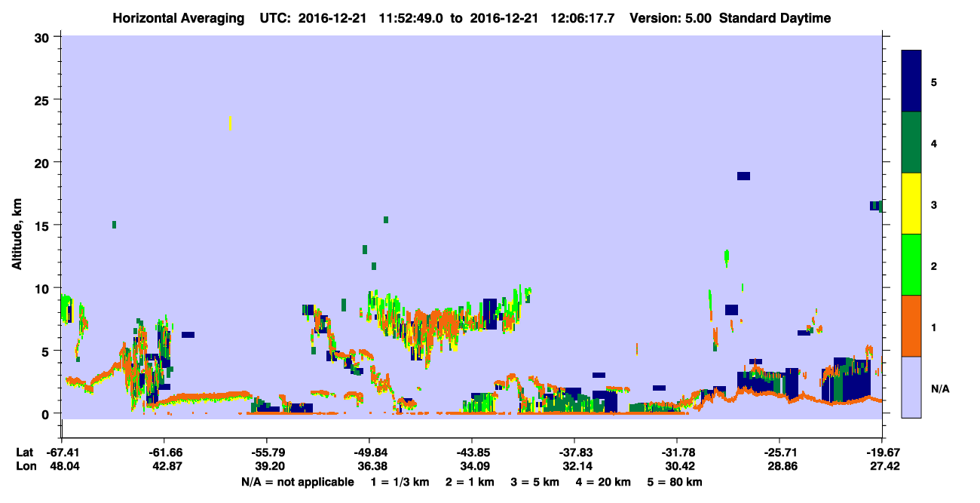Click the 'N/A = not applicable' footnote
This screenshot has width=980, height=503.
(x=297, y=482)
